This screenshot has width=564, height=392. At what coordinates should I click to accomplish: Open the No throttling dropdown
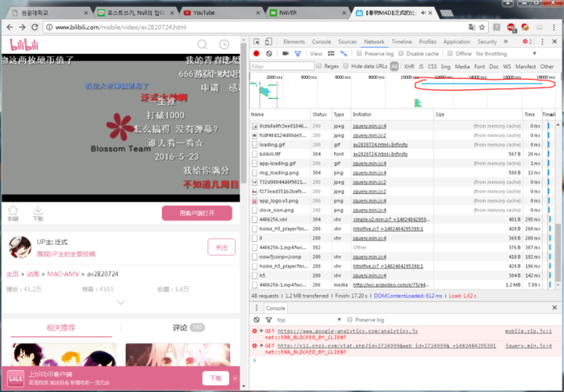[x=506, y=54]
